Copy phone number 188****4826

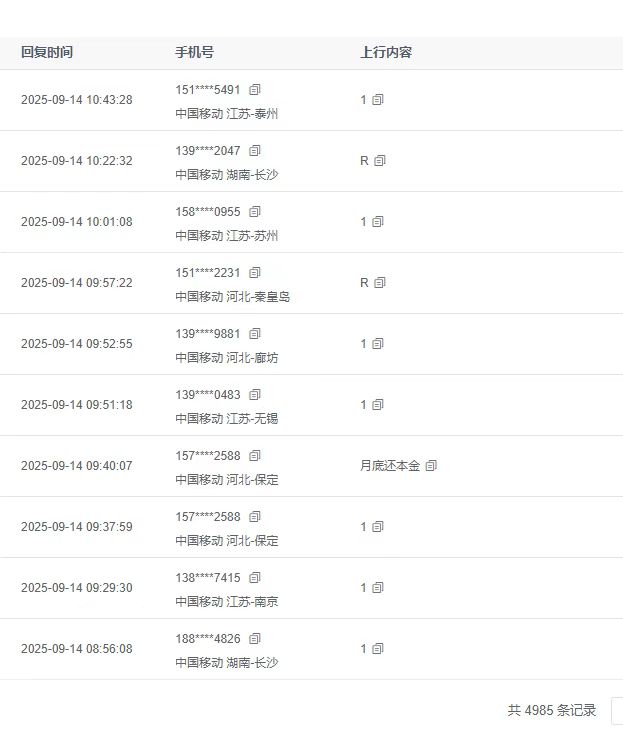(x=255, y=638)
